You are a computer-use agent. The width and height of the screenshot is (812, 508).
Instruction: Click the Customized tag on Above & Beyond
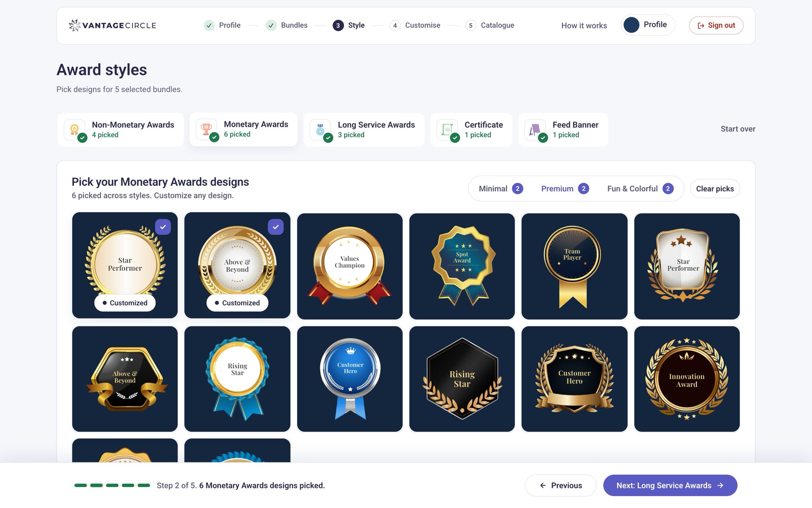(x=238, y=303)
